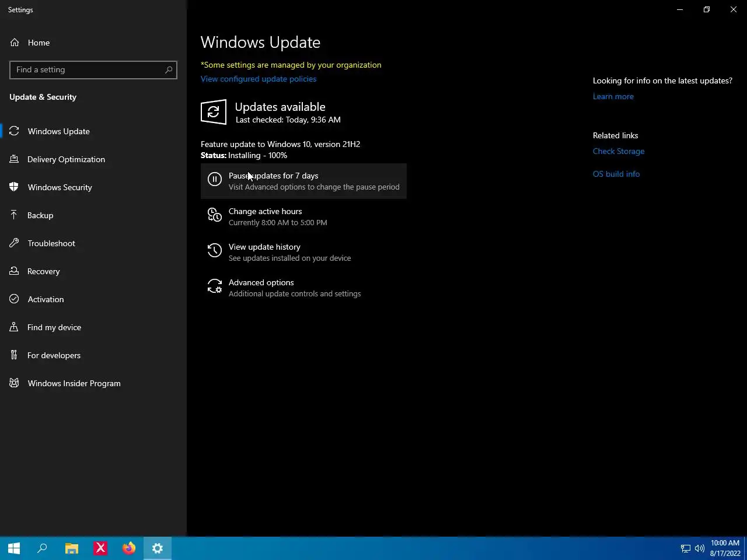Return to Settings Home
Image resolution: width=747 pixels, height=560 pixels.
[93, 43]
